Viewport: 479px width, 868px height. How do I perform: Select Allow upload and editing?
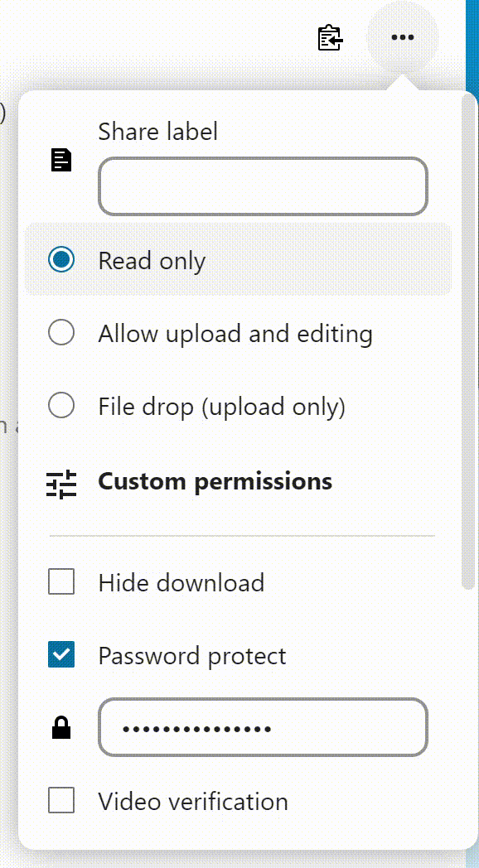235,333
